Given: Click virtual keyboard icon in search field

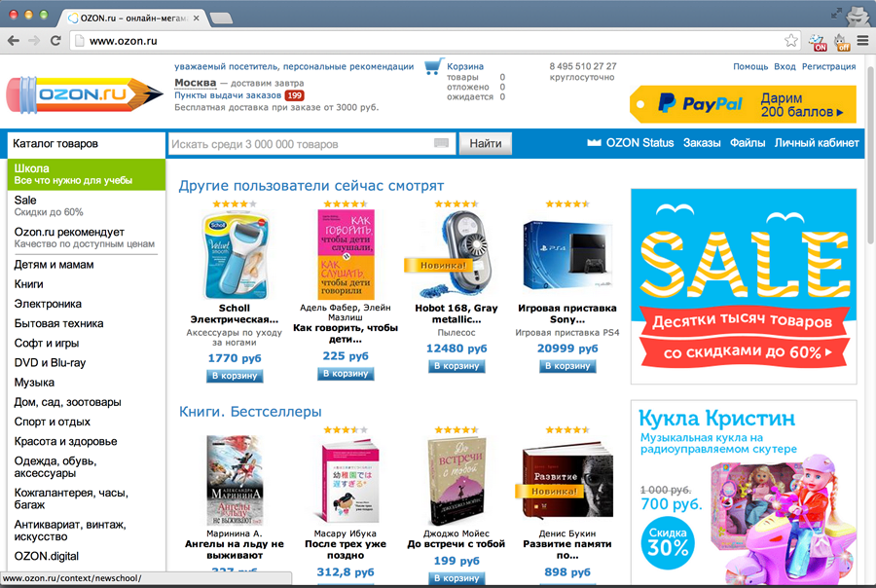Looking at the screenshot, I should tap(441, 144).
